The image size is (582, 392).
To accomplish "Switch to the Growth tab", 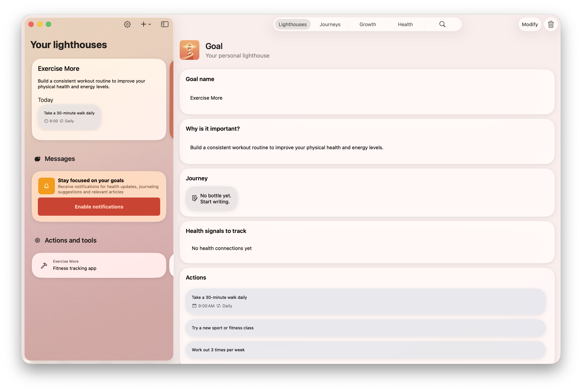I will [x=368, y=24].
